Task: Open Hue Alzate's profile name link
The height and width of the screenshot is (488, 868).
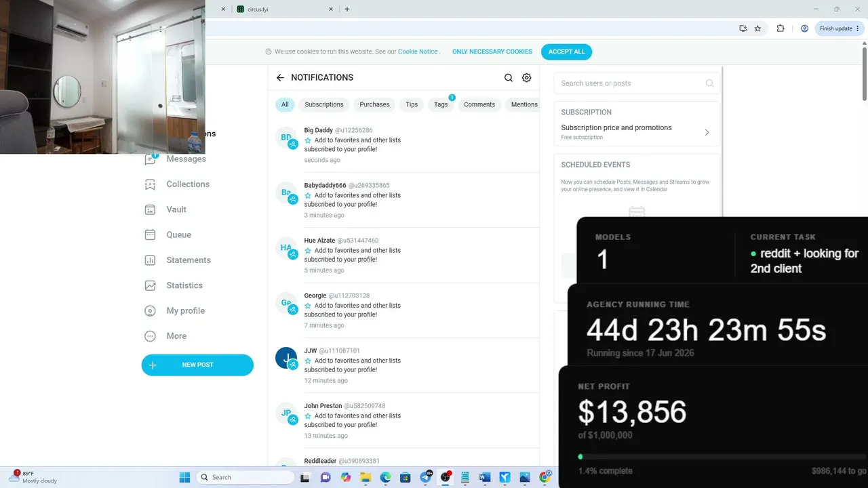Action: point(319,241)
